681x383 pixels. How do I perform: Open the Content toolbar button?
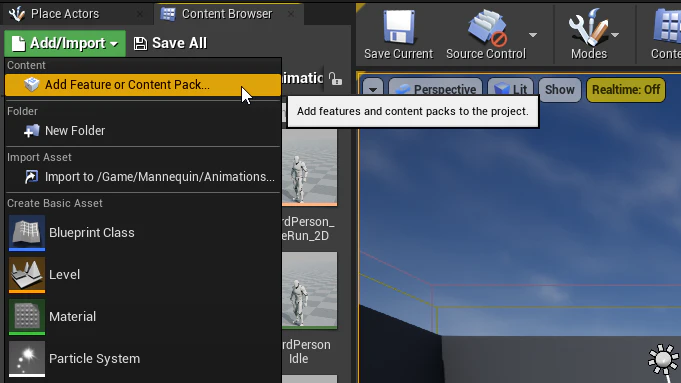coord(666,34)
